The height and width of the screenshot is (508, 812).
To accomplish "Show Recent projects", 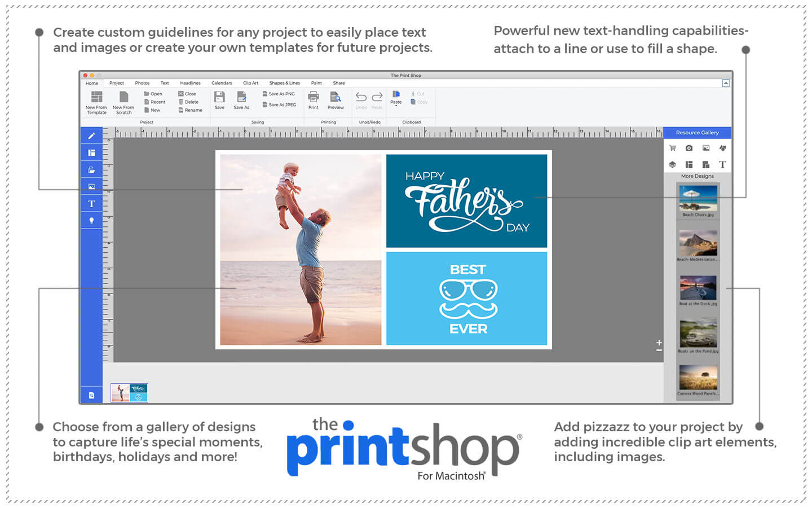I will (x=155, y=102).
